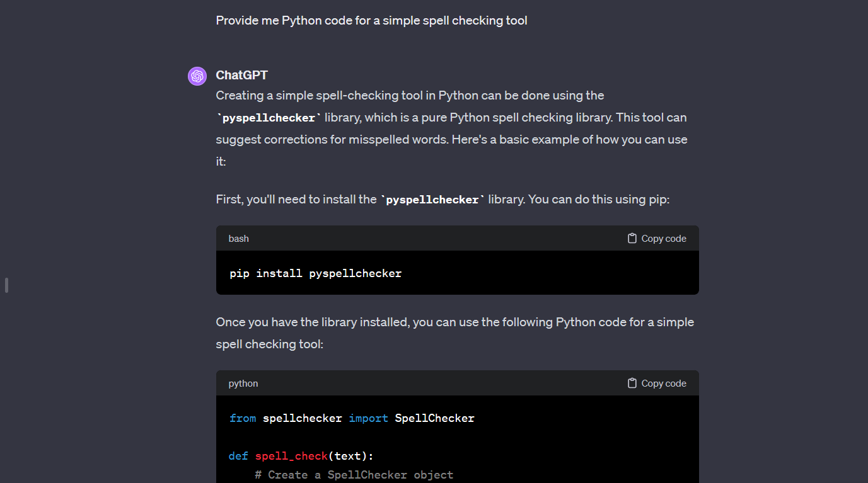
Task: Select the pip install pyspellchecker command text
Action: [x=315, y=273]
